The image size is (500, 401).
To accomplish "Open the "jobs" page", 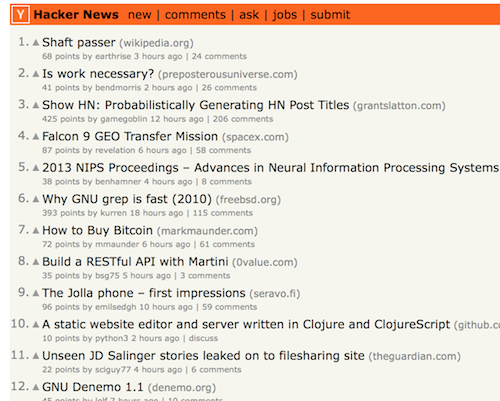I will pyautogui.click(x=285, y=15).
